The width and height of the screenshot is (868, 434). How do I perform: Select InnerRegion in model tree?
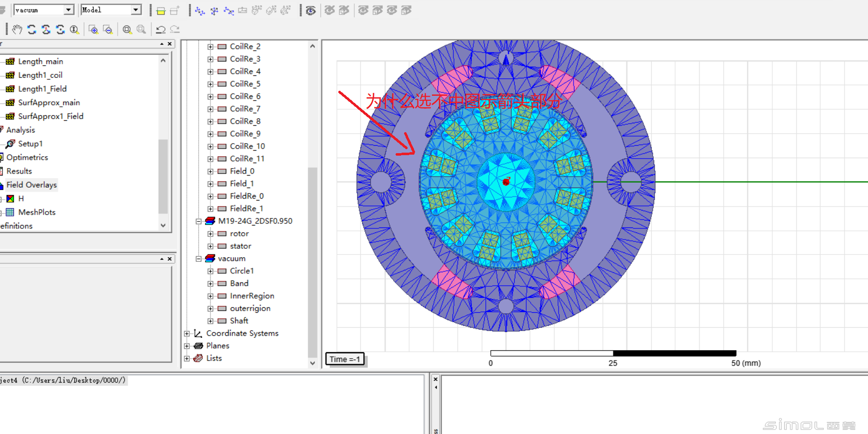coord(252,296)
